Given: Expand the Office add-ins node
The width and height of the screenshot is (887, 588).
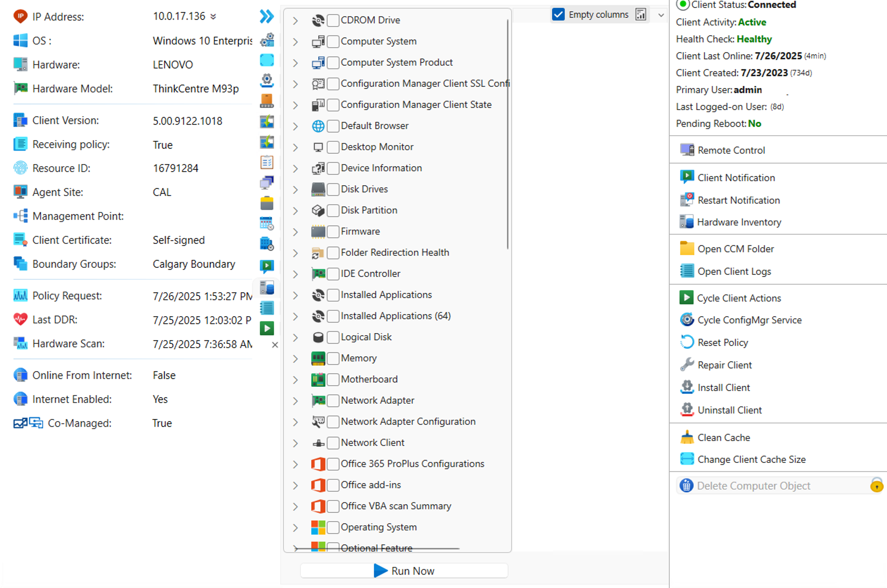Looking at the screenshot, I should [295, 486].
